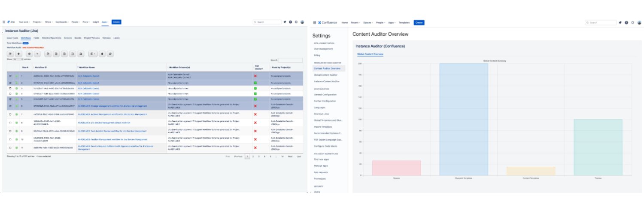Click the green expand icon in row 7
Image resolution: width=644 pixels, height=215 pixels.
[x=16, y=114]
